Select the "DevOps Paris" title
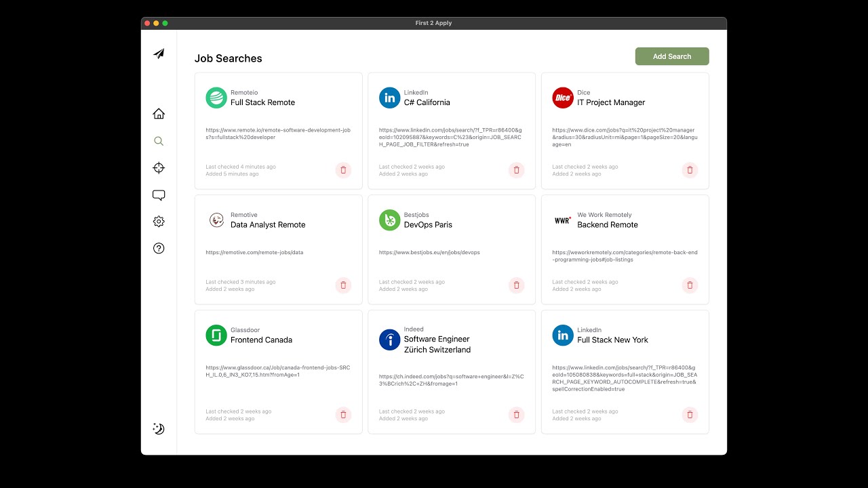The height and width of the screenshot is (488, 868). (x=428, y=225)
